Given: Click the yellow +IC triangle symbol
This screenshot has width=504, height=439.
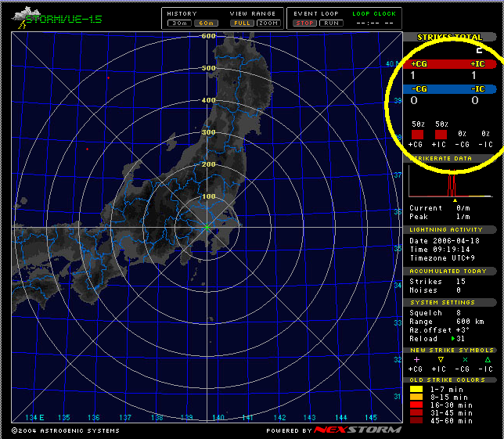Looking at the screenshot, I should [441, 358].
